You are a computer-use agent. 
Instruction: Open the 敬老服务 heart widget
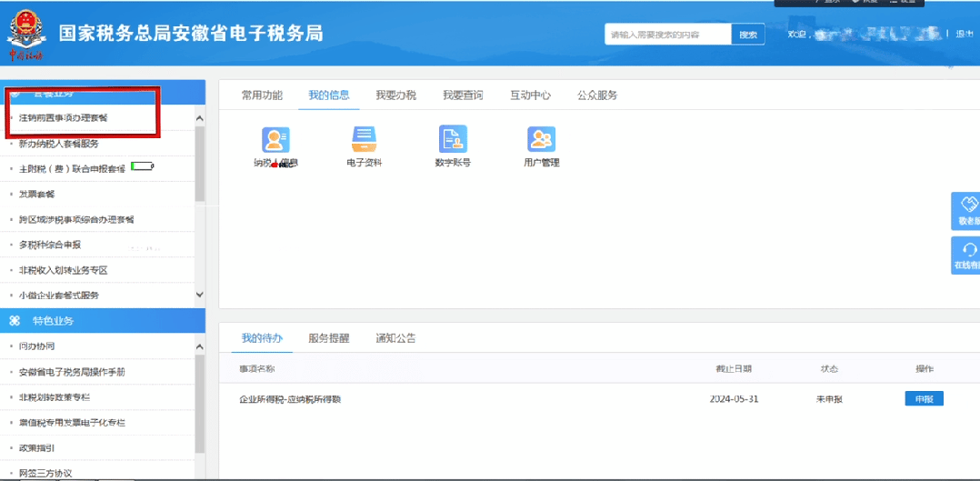(966, 212)
